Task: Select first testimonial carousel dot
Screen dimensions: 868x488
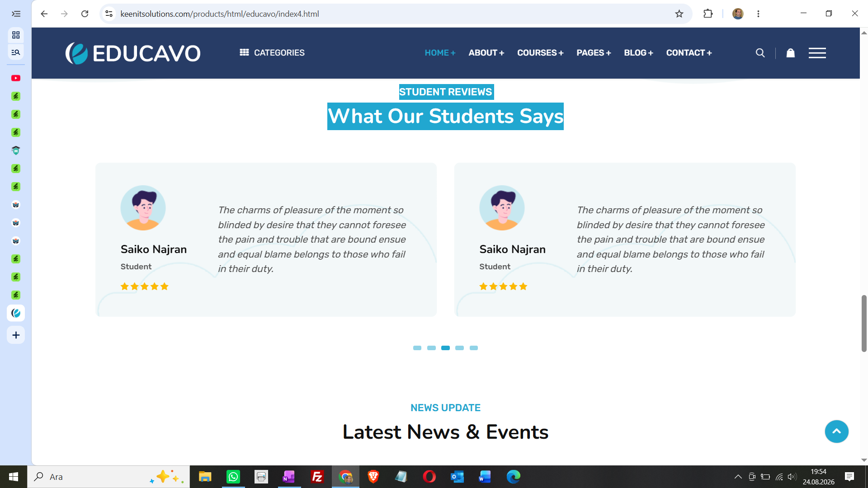Action: point(417,348)
